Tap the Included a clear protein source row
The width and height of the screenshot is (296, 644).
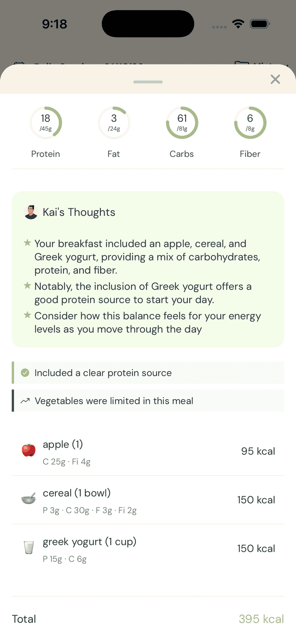pos(148,373)
